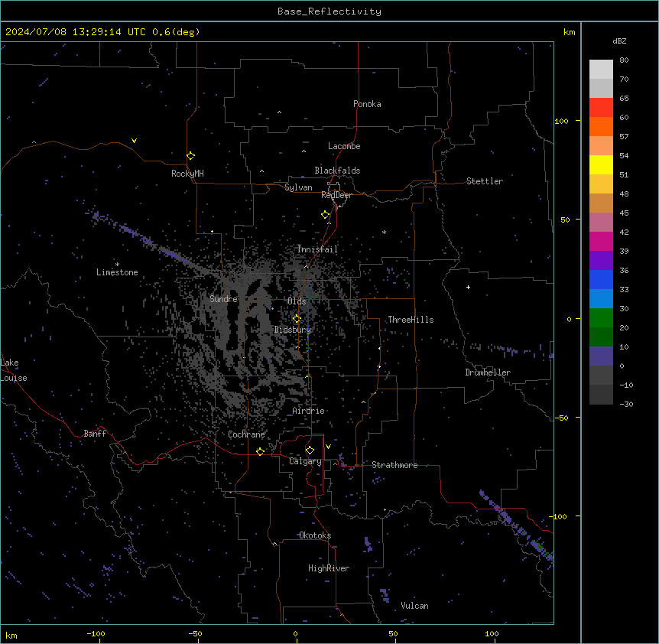
Task: Click the 2024/07/08 13:29:14 UTC timestamp
Action: coord(77,32)
